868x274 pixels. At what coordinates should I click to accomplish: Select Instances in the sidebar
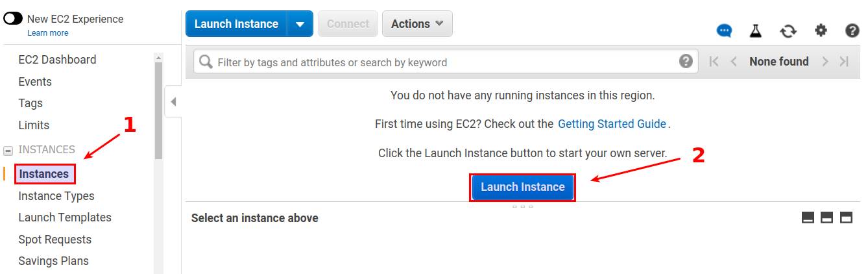point(44,174)
